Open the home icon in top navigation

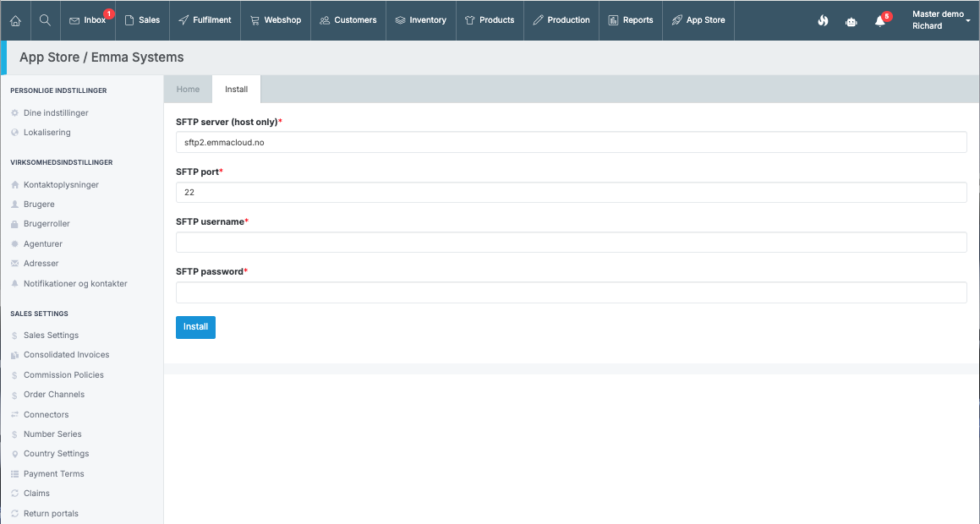coord(15,20)
